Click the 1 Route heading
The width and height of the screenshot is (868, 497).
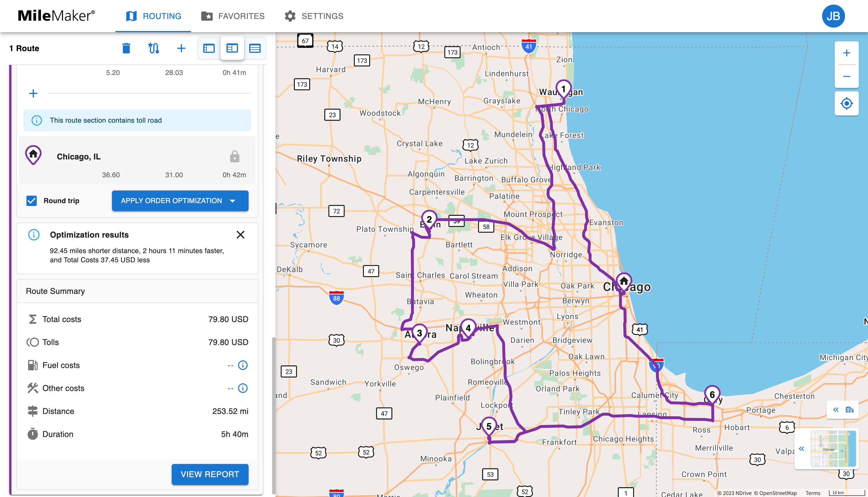24,48
